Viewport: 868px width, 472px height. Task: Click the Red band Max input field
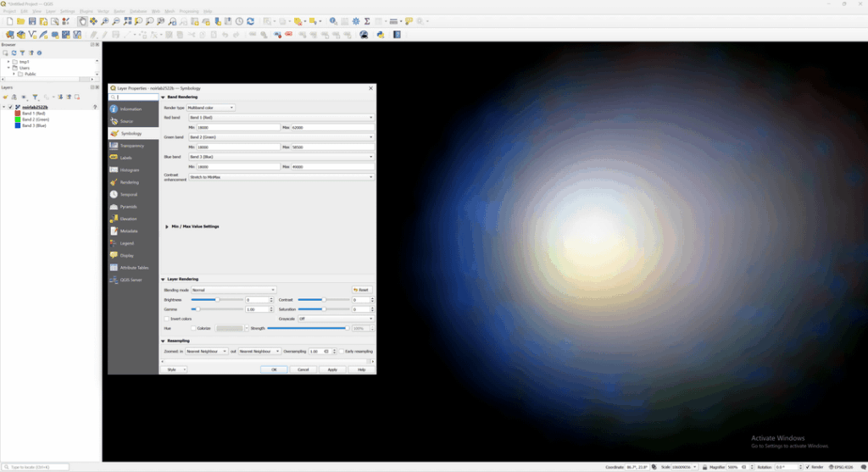pyautogui.click(x=332, y=128)
